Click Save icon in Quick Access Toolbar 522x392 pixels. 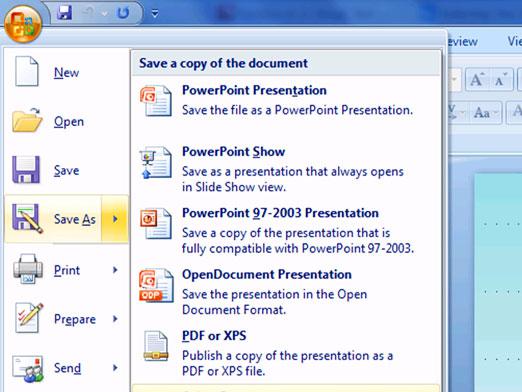[x=64, y=13]
